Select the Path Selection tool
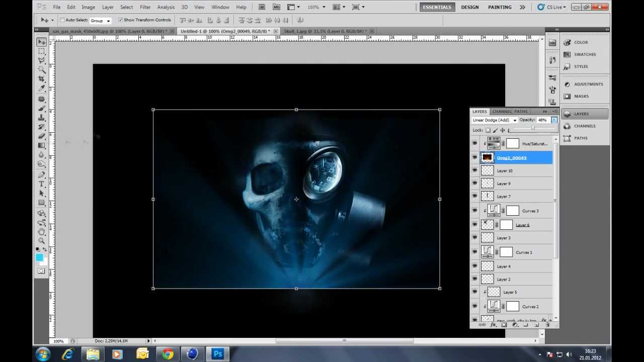644x362 pixels. [x=41, y=194]
